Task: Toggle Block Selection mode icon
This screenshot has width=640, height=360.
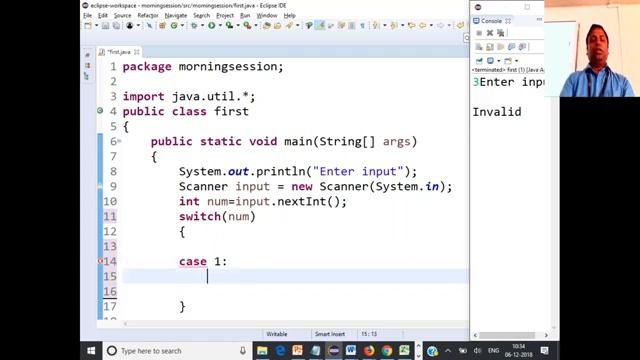Action: (351, 26)
